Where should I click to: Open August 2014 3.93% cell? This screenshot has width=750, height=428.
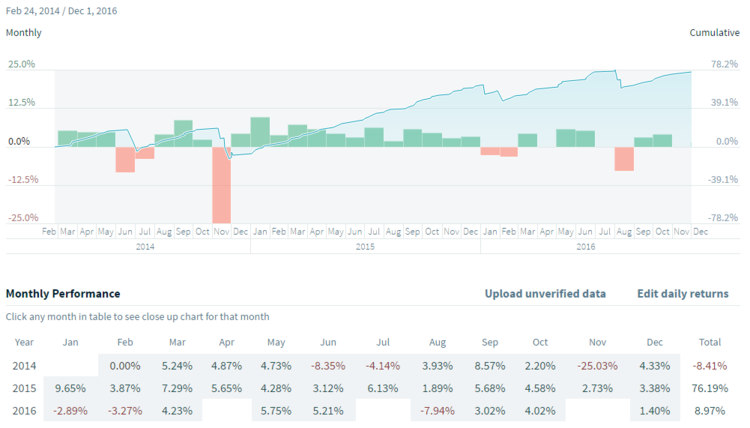click(x=437, y=366)
